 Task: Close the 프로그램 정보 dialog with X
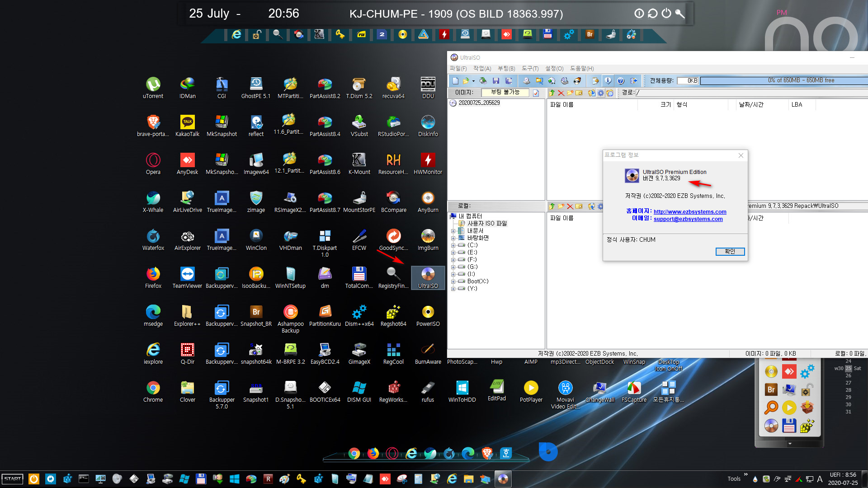click(741, 155)
